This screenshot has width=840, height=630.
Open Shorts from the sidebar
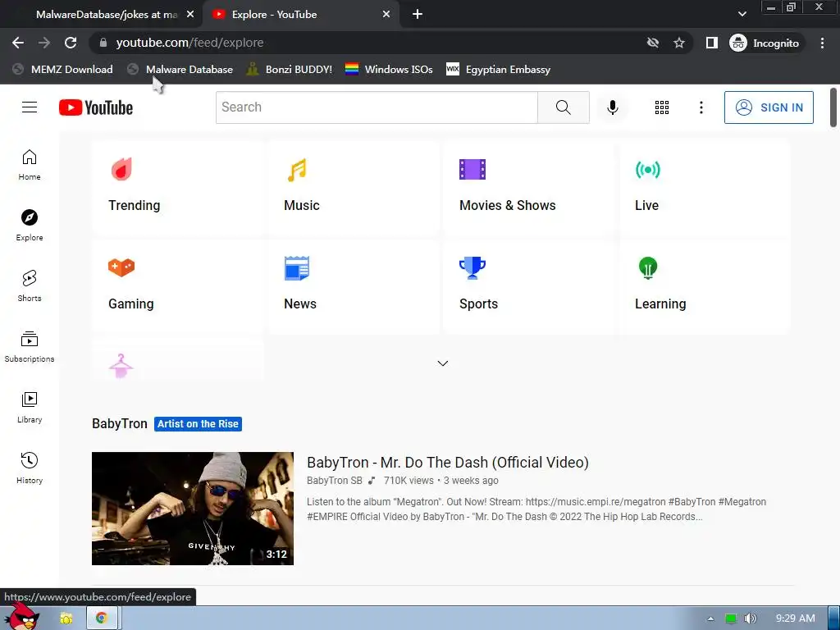coord(30,286)
